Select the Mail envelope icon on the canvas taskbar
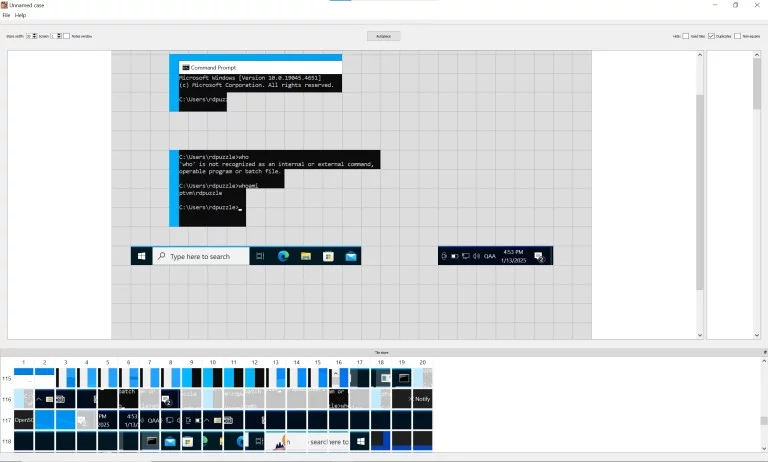Screen dimensions: 768x462 click(x=351, y=256)
